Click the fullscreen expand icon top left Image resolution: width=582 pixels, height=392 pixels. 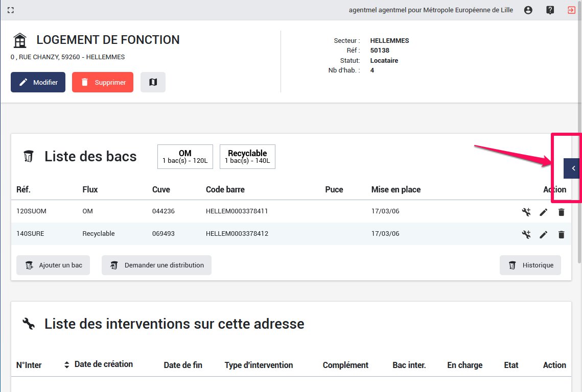tap(11, 10)
